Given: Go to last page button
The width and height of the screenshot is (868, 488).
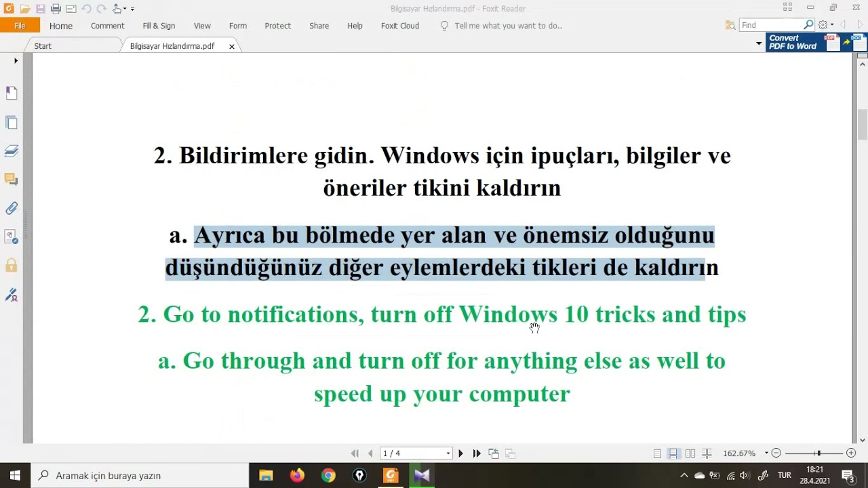Looking at the screenshot, I should click(x=477, y=453).
